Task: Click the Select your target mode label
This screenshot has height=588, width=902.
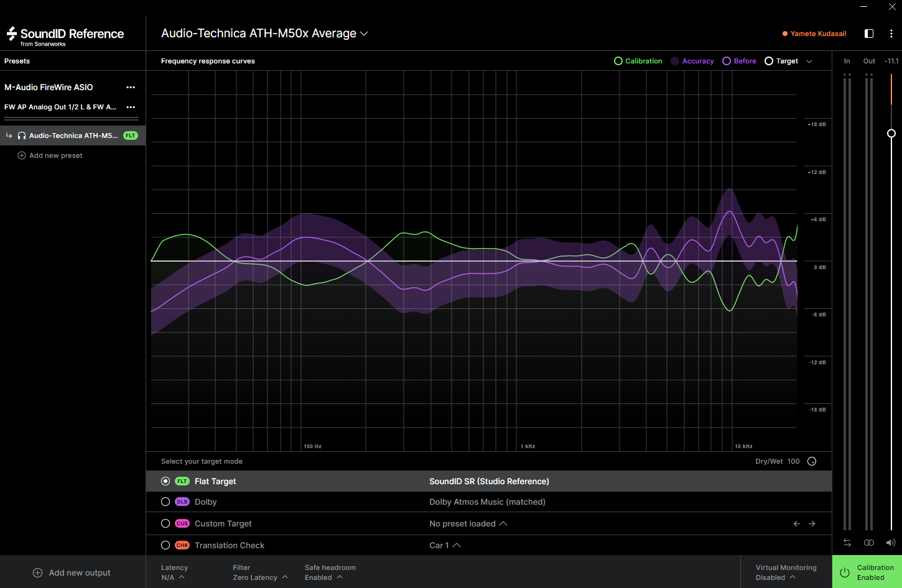Action: point(202,461)
